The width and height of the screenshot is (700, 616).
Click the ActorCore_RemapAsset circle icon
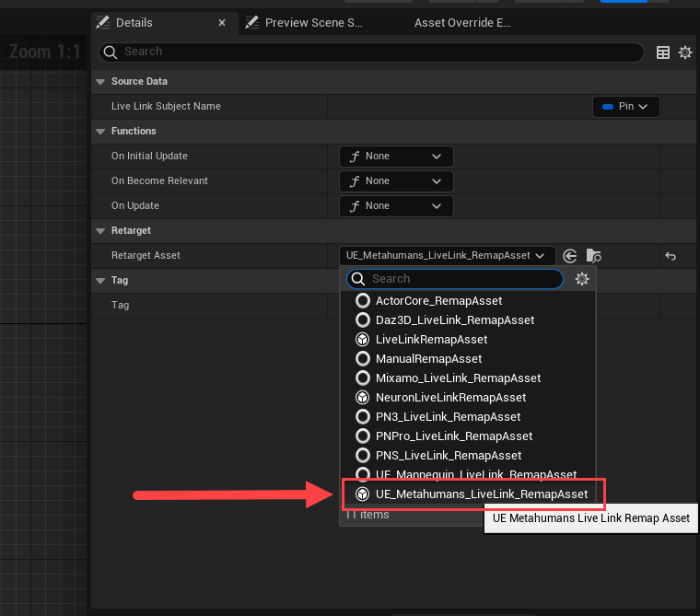363,301
